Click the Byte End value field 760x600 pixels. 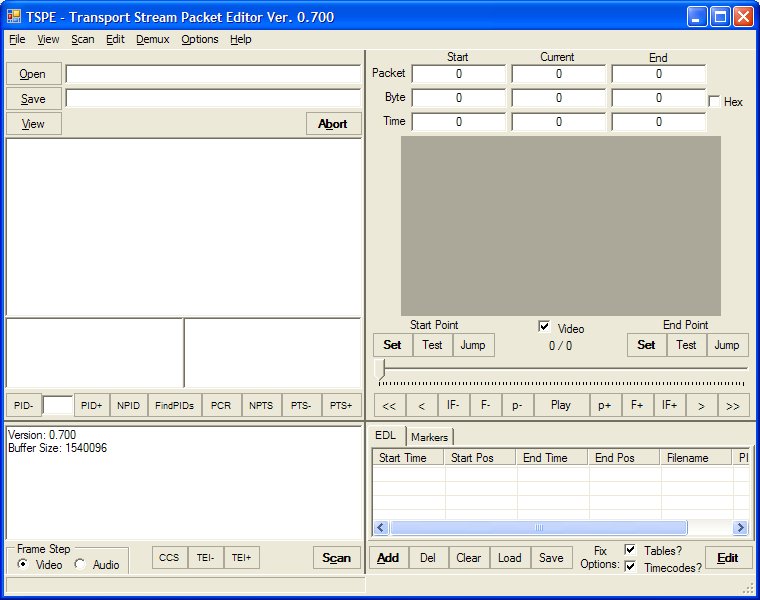659,98
